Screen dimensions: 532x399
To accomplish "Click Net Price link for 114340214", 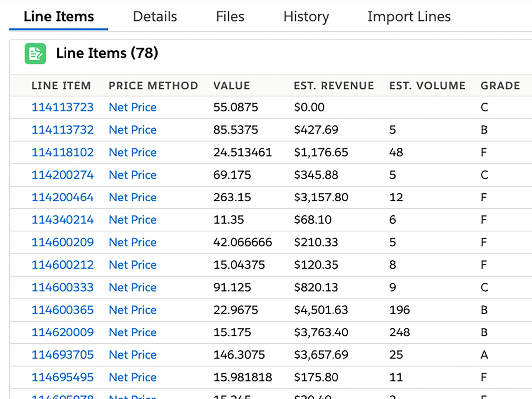I will [133, 220].
